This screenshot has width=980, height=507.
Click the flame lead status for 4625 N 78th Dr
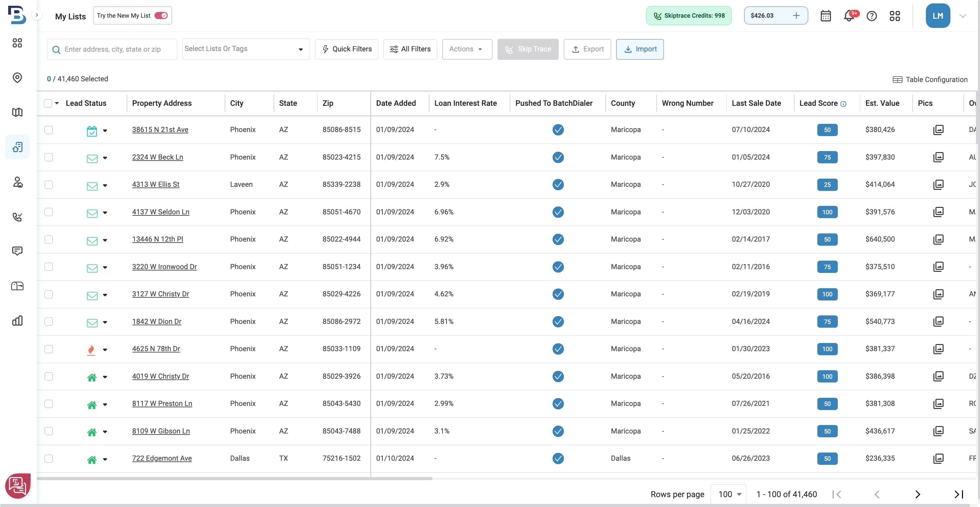coord(91,350)
